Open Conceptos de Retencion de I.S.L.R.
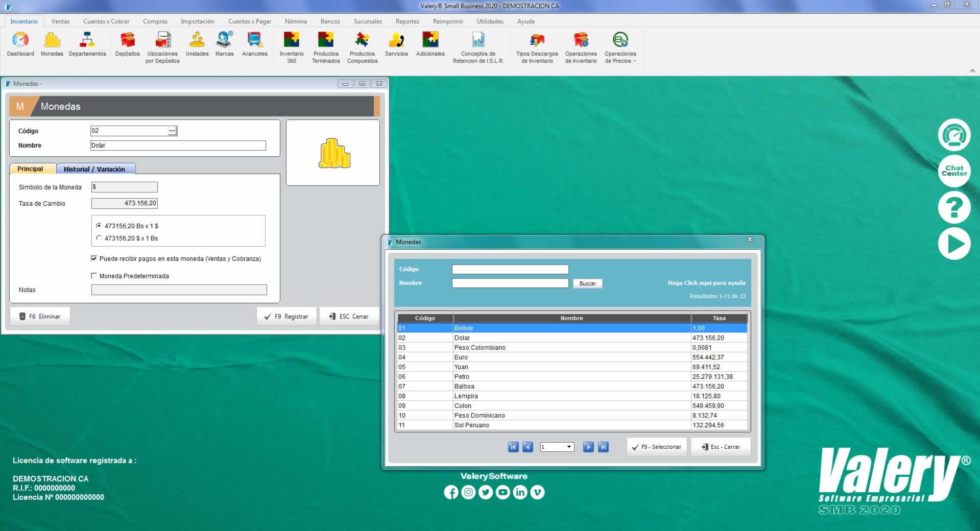980x531 pixels. click(x=478, y=47)
